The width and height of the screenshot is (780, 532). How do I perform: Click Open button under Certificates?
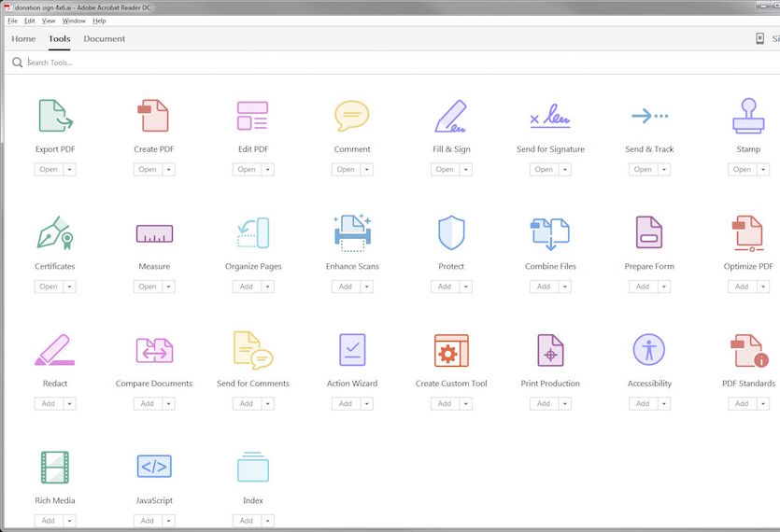[x=49, y=287]
